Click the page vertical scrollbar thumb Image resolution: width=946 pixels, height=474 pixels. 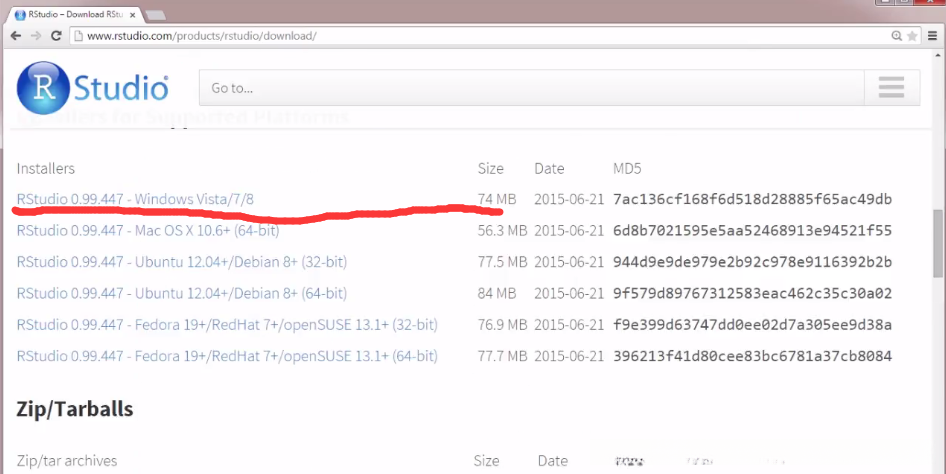tap(938, 242)
